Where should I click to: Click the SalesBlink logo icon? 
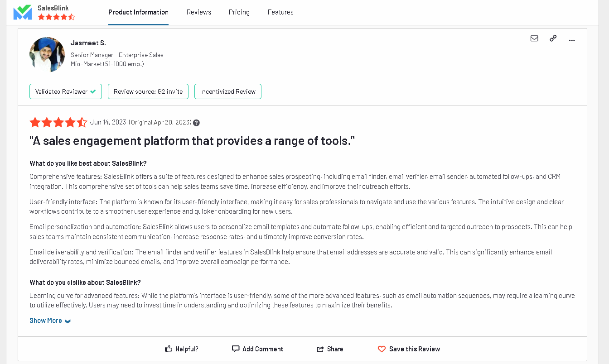pyautogui.click(x=23, y=12)
